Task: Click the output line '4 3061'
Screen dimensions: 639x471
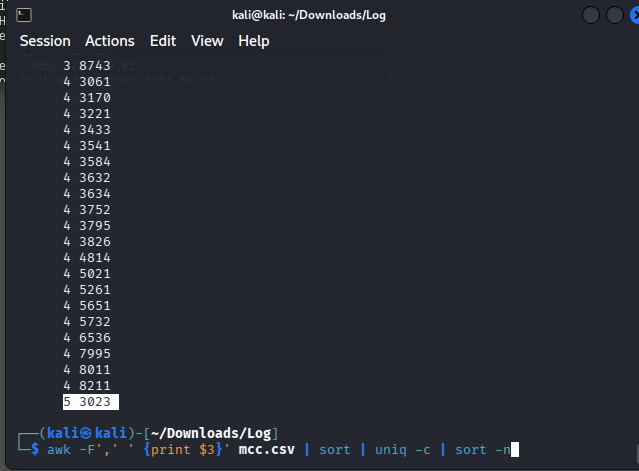Action: (x=87, y=81)
